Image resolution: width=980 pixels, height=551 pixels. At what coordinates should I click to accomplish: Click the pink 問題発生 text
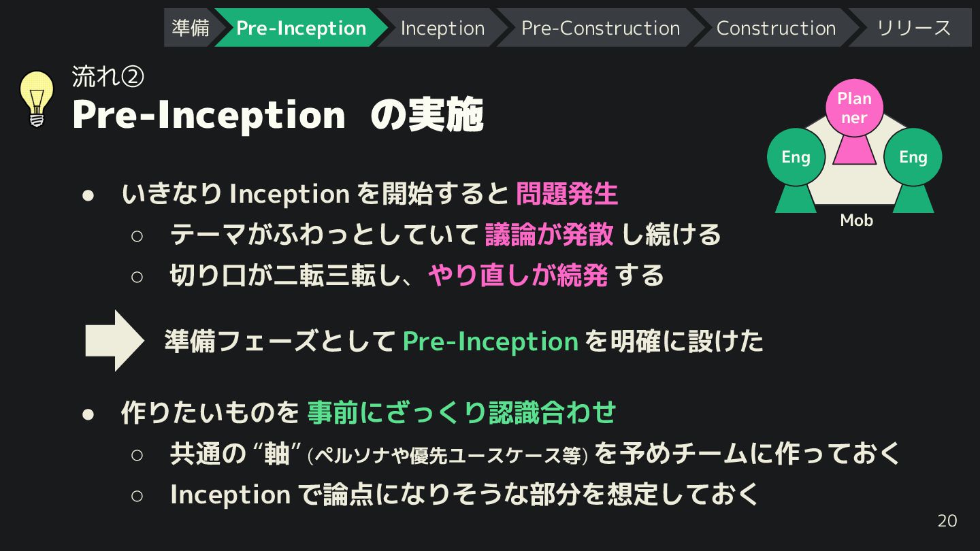[x=566, y=194]
